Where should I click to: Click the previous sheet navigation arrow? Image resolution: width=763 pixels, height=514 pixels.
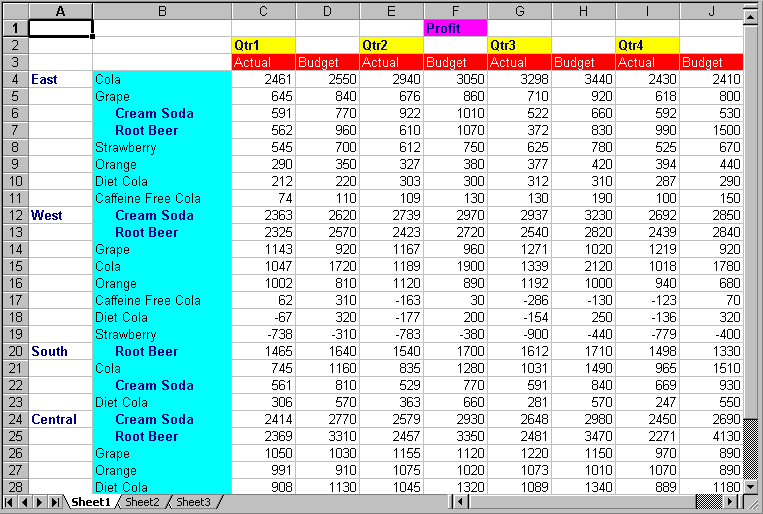pos(26,502)
